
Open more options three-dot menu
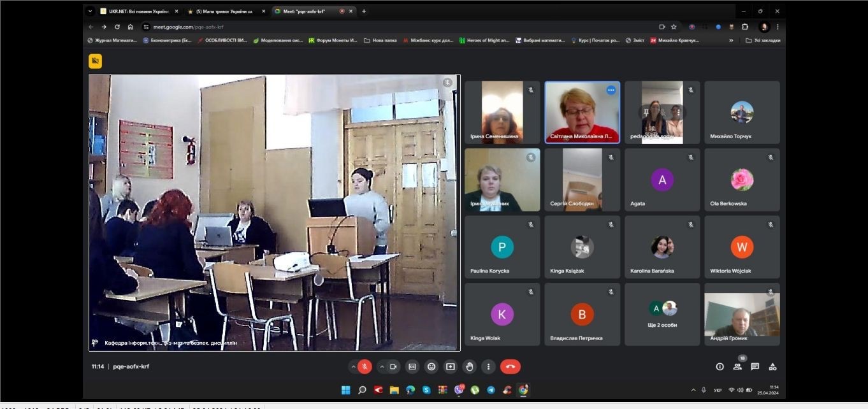(x=488, y=366)
